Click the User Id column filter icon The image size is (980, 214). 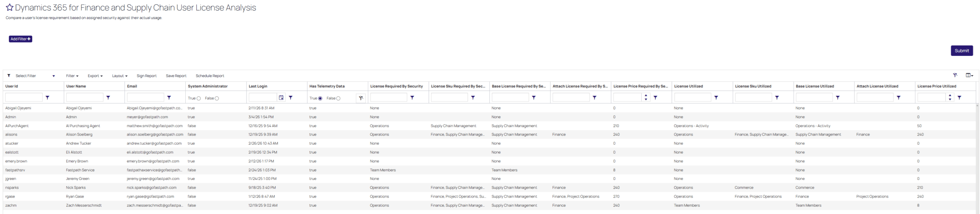[47, 98]
